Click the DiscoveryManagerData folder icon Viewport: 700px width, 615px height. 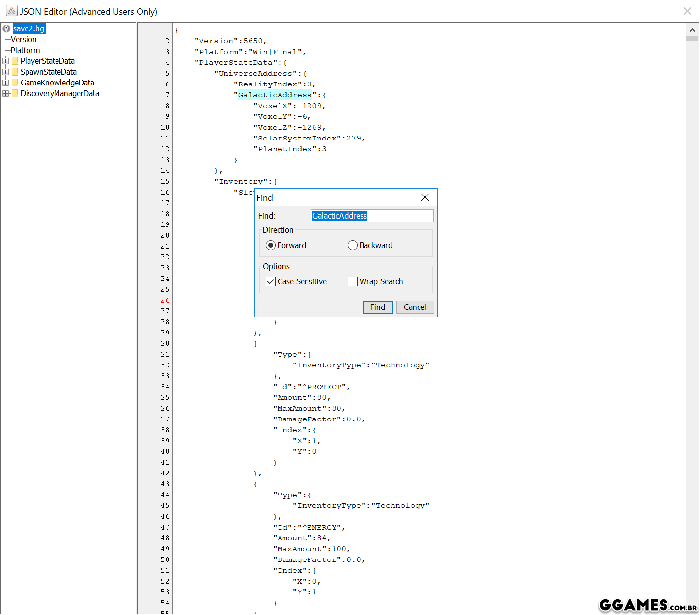[x=15, y=93]
